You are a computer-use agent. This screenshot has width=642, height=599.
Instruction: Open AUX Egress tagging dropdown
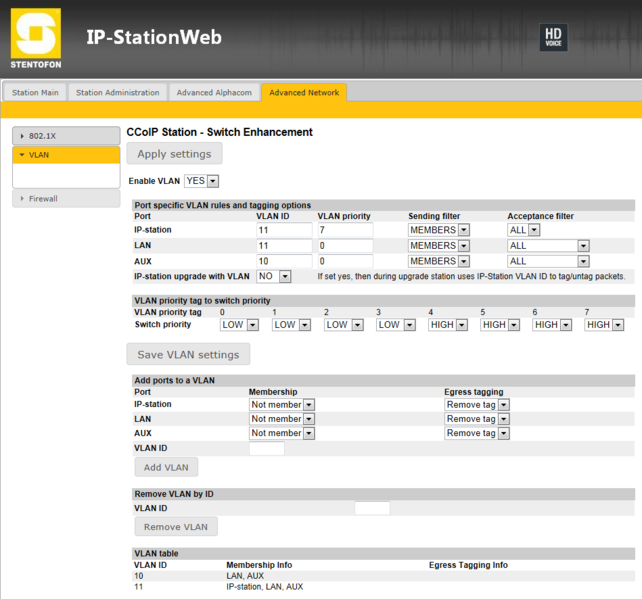coord(477,433)
